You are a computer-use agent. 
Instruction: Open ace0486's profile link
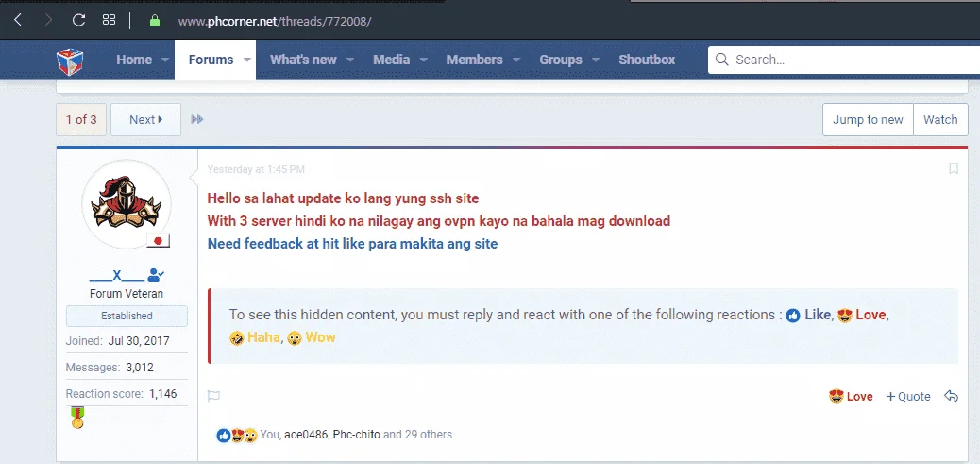(x=306, y=435)
